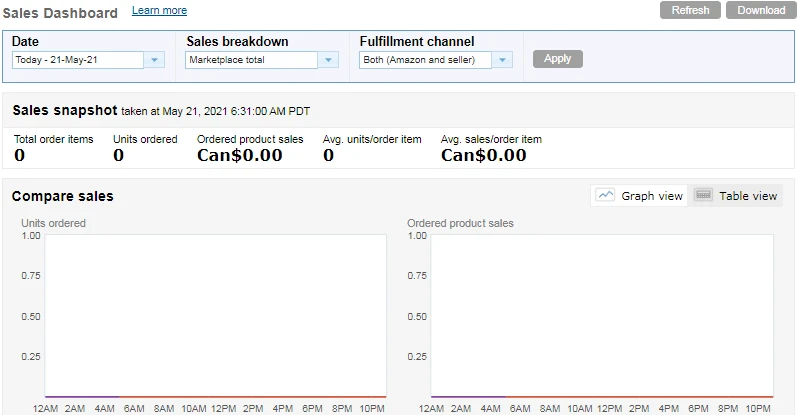Switch to Table view tab
The image size is (799, 415).
point(735,196)
